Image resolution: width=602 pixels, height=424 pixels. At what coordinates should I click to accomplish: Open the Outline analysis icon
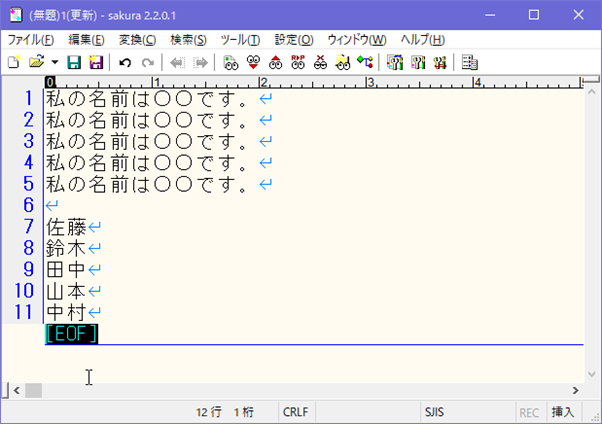(x=365, y=62)
